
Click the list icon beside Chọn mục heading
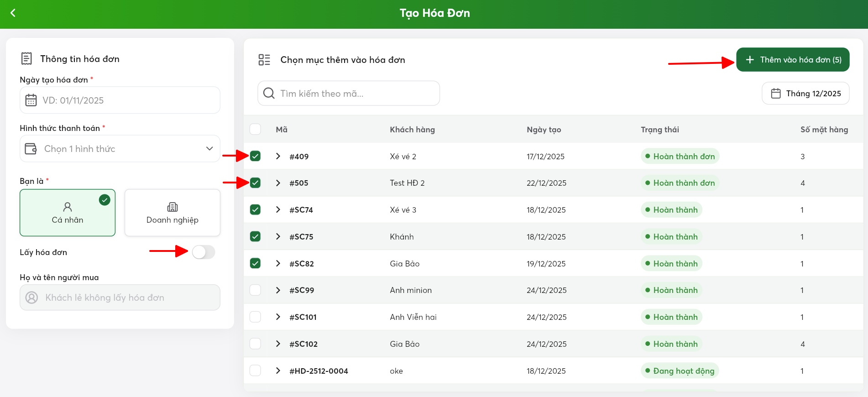point(264,60)
